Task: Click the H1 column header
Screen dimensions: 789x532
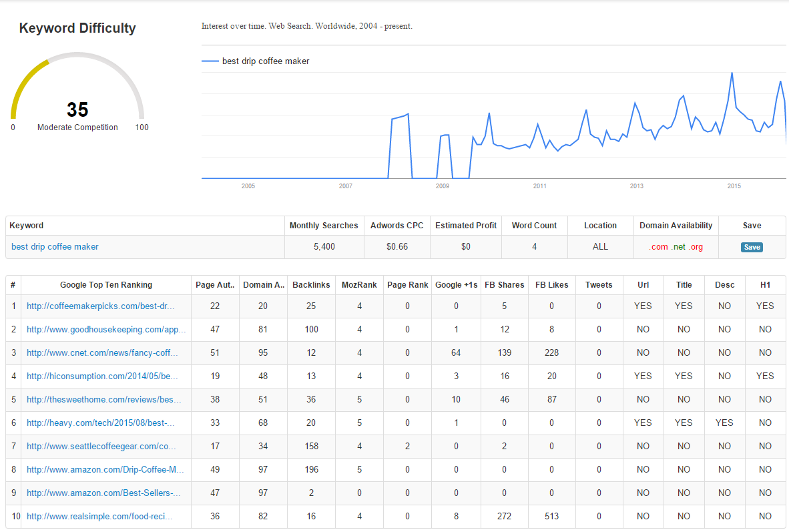Action: (766, 285)
